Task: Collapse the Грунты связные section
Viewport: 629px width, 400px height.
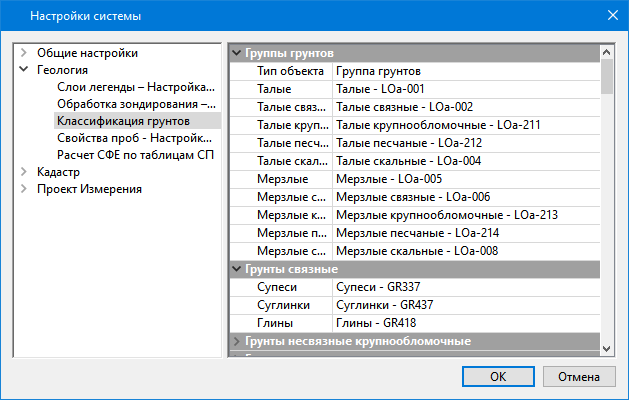Action: pos(237,269)
